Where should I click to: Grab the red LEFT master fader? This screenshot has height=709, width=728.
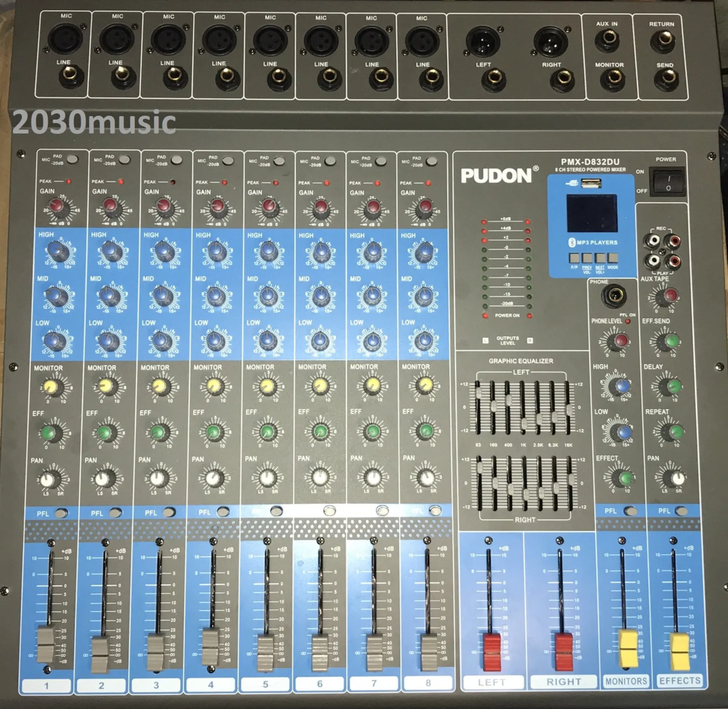click(x=492, y=652)
